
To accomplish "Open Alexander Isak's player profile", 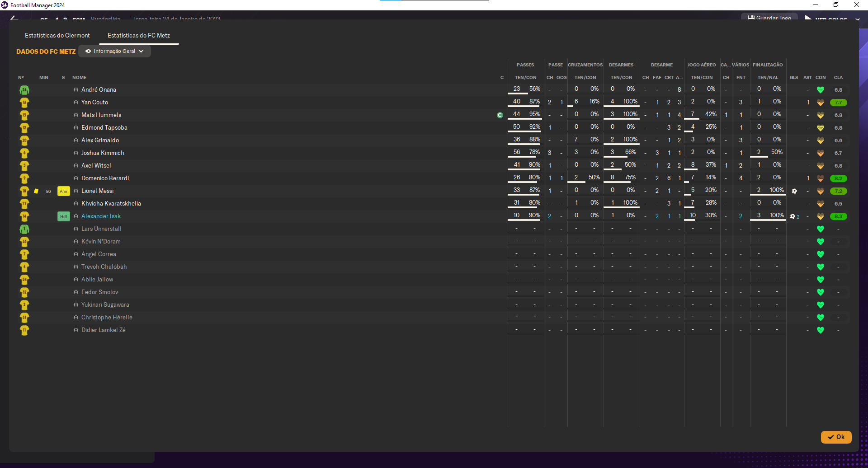I will [x=101, y=216].
